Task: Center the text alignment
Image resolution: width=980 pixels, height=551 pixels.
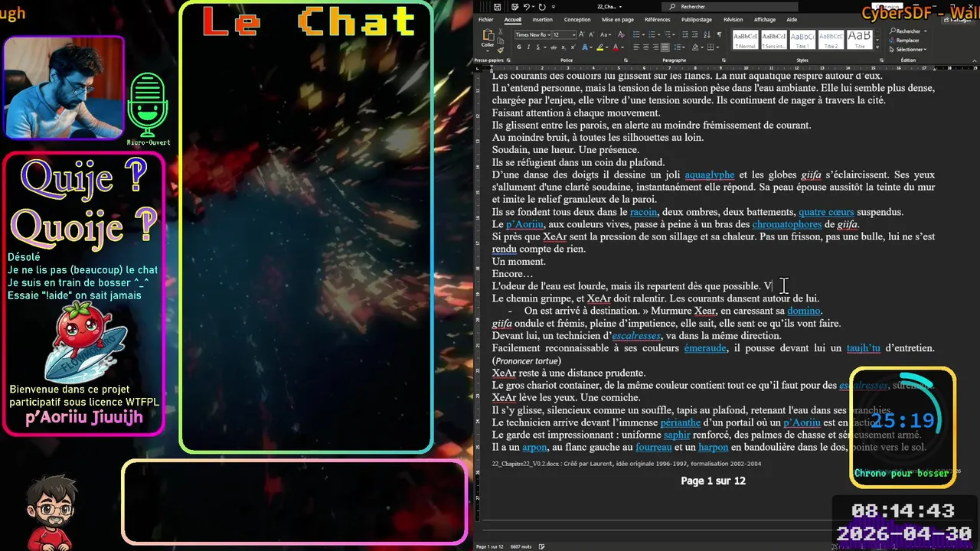Action: (645, 47)
